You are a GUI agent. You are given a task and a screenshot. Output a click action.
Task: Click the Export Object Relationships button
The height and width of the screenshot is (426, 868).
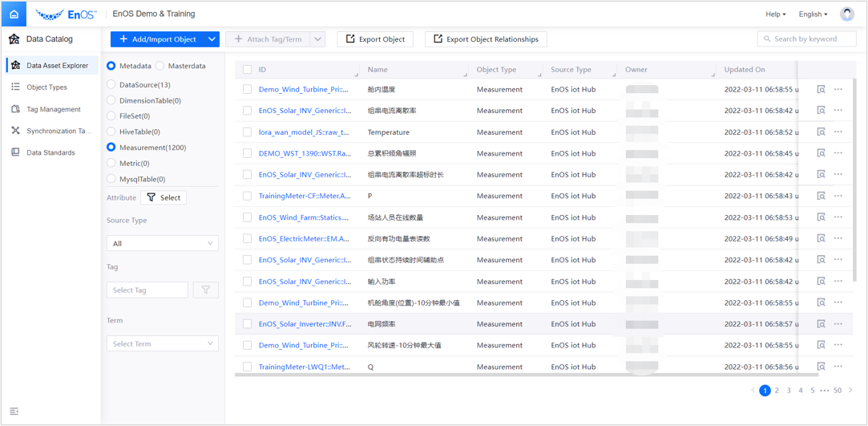[x=486, y=39]
